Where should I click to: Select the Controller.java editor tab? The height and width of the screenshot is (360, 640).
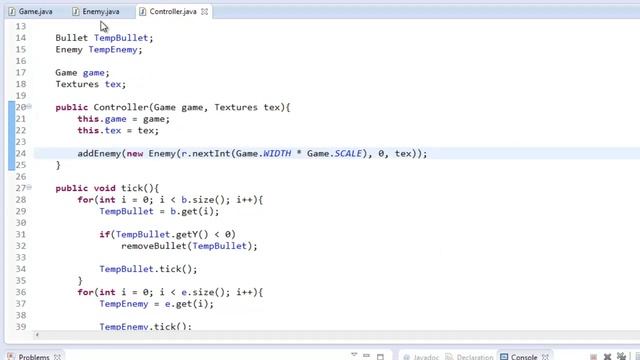coord(173,11)
